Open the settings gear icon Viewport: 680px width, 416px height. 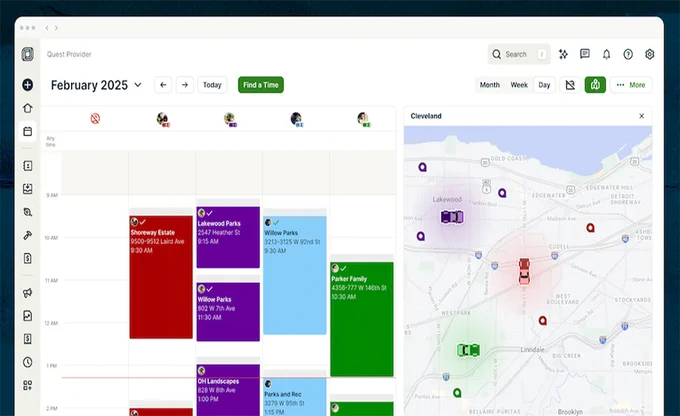[649, 54]
